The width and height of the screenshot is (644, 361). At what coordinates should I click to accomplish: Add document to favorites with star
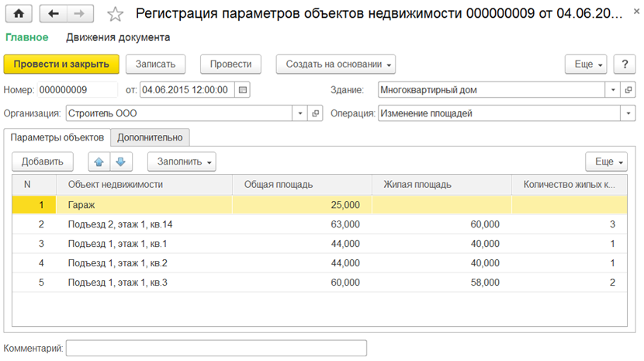coord(115,15)
